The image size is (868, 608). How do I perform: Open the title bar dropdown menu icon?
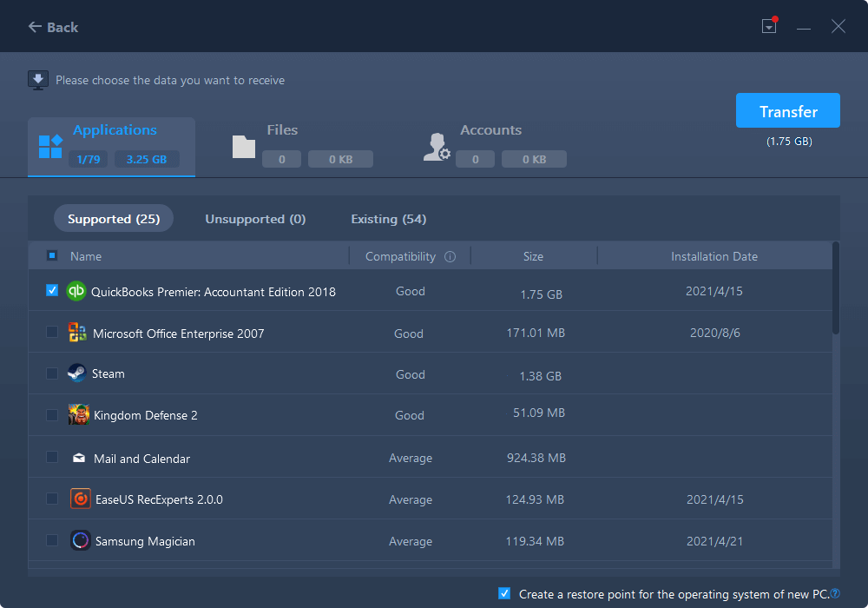[x=768, y=27]
